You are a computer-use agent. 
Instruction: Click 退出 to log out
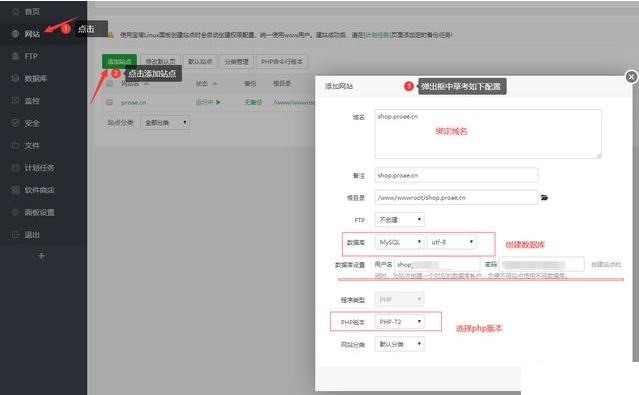[x=32, y=235]
